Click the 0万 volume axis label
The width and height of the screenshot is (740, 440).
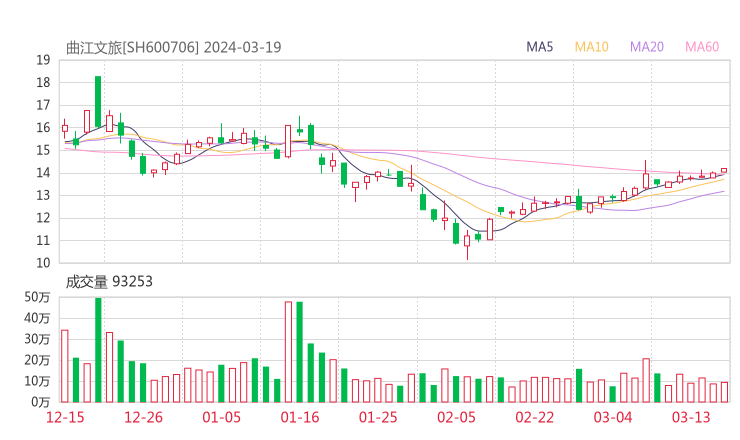pos(41,402)
